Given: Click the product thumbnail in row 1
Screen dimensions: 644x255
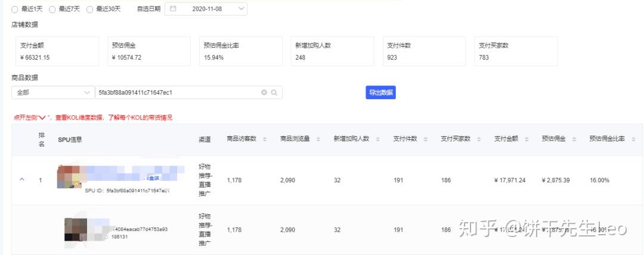Looking at the screenshot, I should coord(69,177).
